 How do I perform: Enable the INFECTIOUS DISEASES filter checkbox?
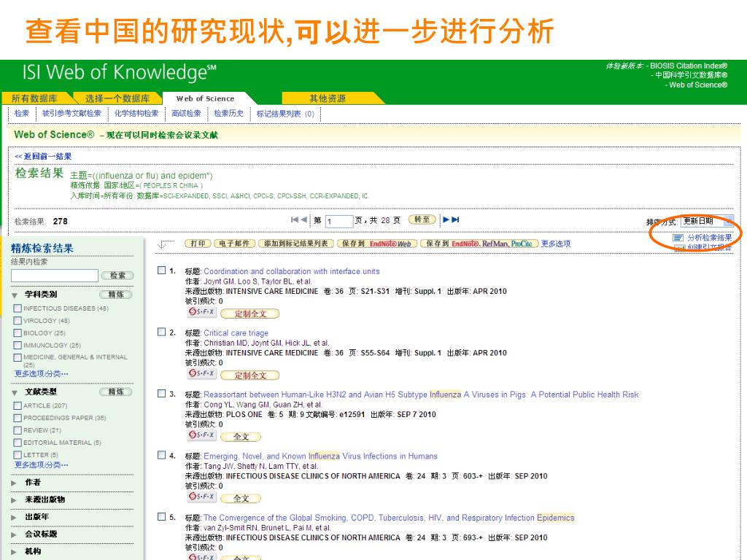click(18, 308)
